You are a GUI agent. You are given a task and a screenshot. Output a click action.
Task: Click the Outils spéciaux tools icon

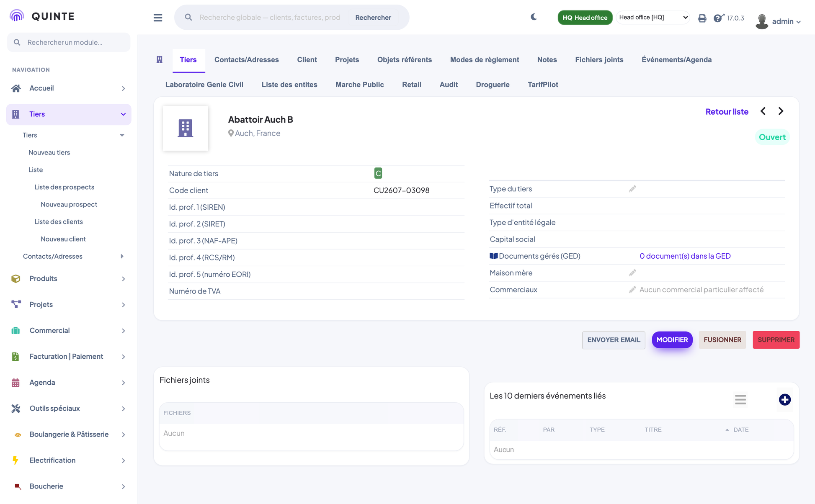coord(16,409)
